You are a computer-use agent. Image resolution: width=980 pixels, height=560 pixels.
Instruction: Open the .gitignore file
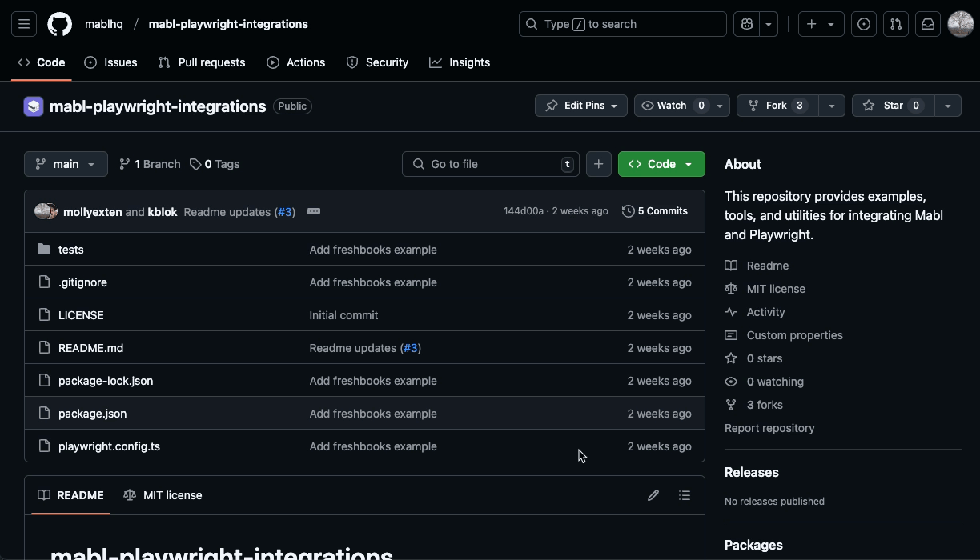82,282
